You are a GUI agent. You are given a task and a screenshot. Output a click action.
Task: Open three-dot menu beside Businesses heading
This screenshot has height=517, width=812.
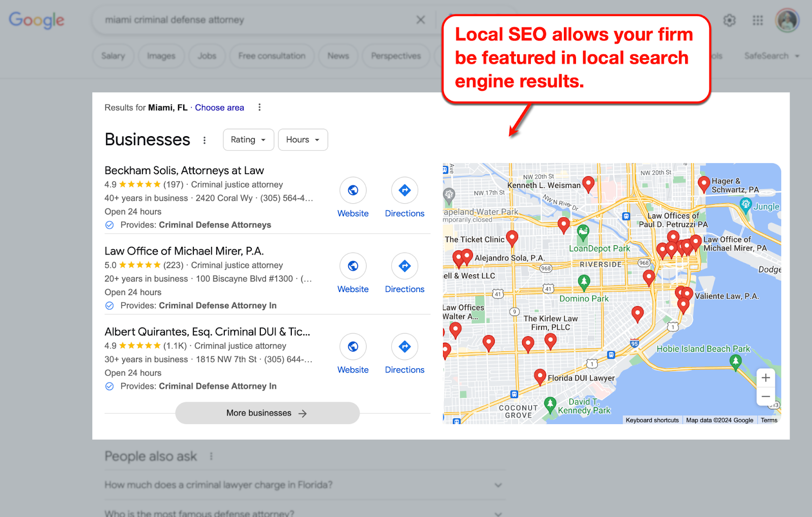tap(205, 140)
